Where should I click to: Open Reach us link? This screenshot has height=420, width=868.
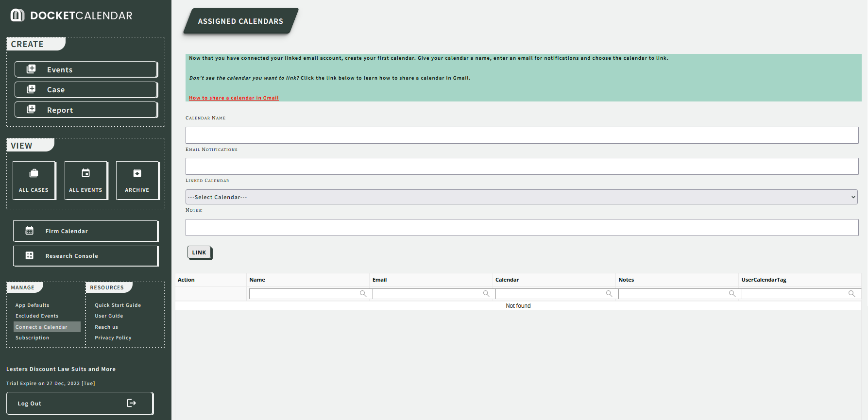[106, 327]
